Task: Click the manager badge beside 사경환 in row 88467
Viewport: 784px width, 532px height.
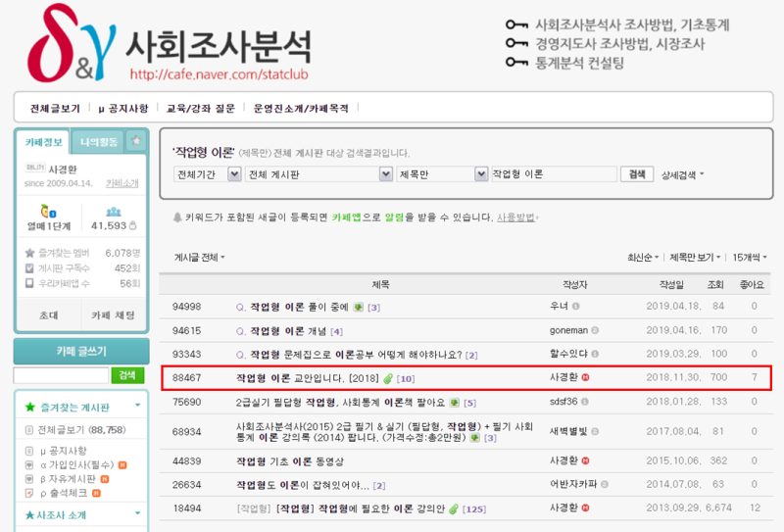Action: point(585,377)
